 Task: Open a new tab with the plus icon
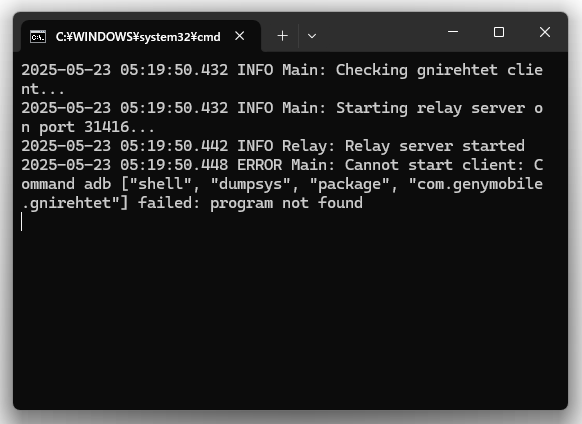pos(282,36)
